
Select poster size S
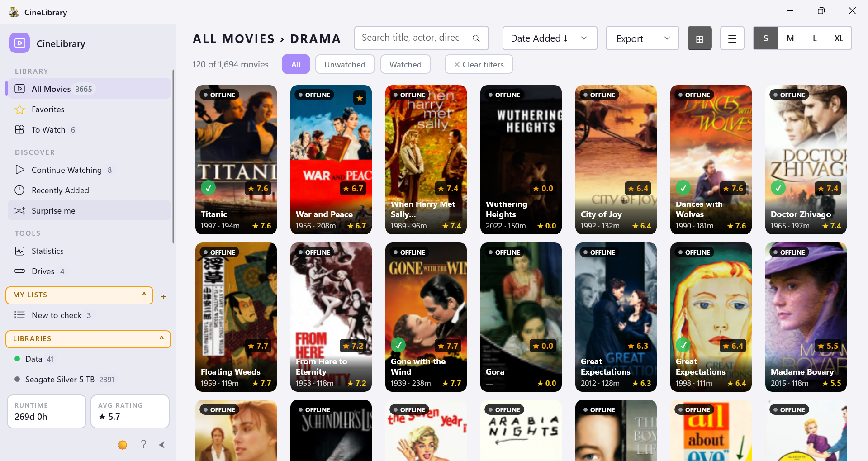[x=766, y=38]
